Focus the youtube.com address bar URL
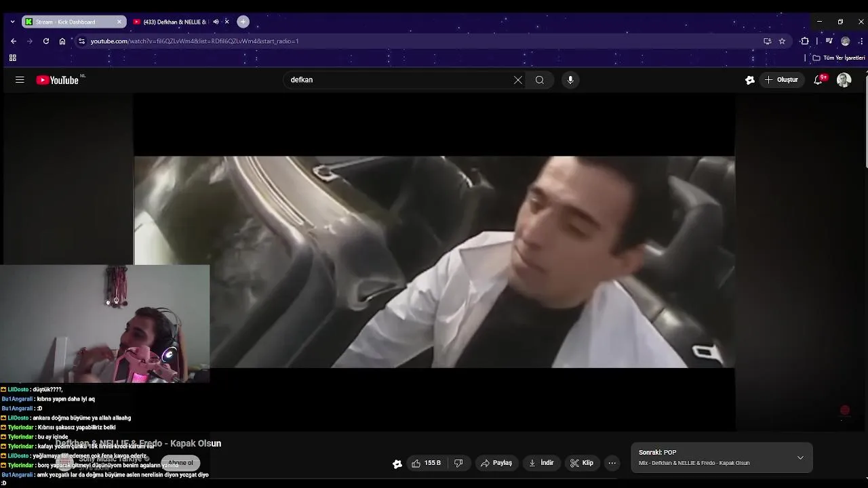The width and height of the screenshot is (868, 488). [x=195, y=41]
